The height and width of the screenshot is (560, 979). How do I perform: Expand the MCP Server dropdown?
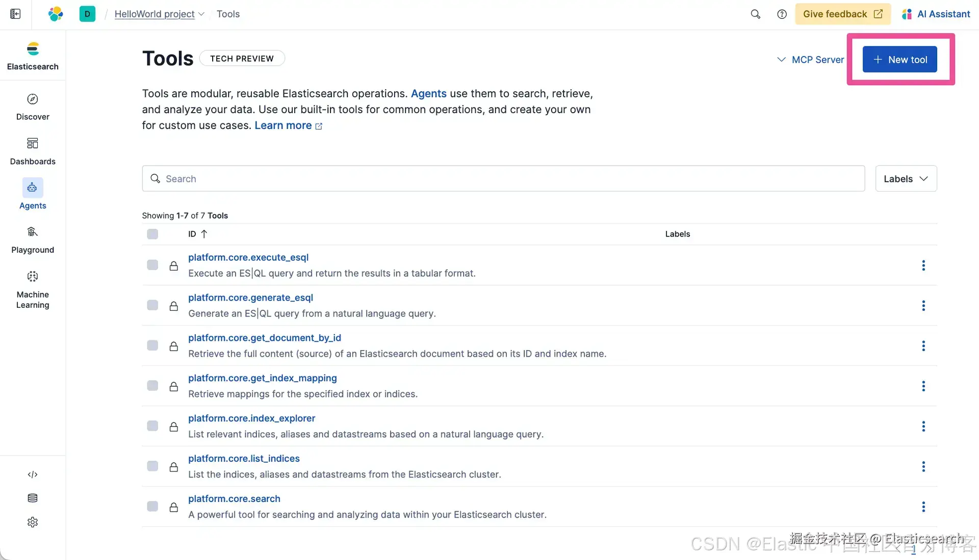pyautogui.click(x=810, y=60)
